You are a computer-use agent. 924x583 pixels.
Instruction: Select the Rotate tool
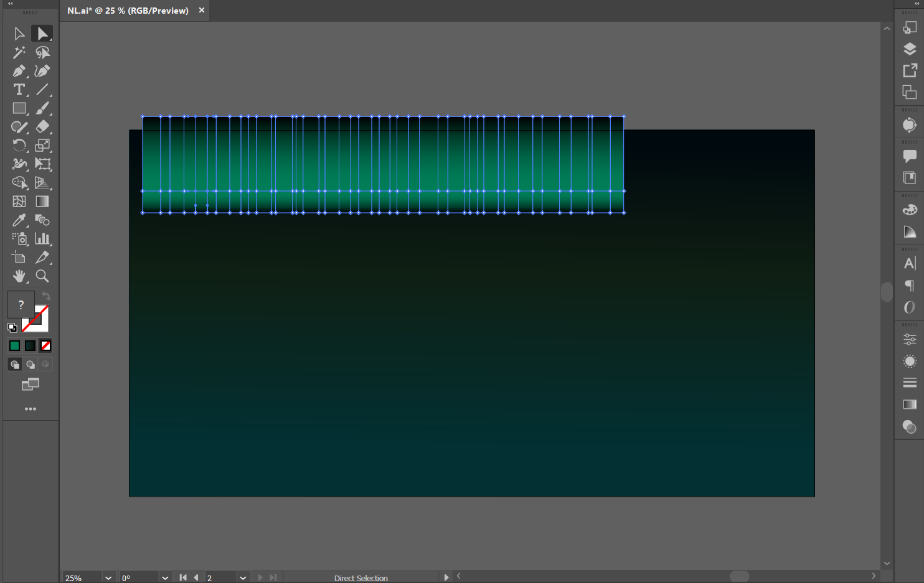pyautogui.click(x=19, y=146)
